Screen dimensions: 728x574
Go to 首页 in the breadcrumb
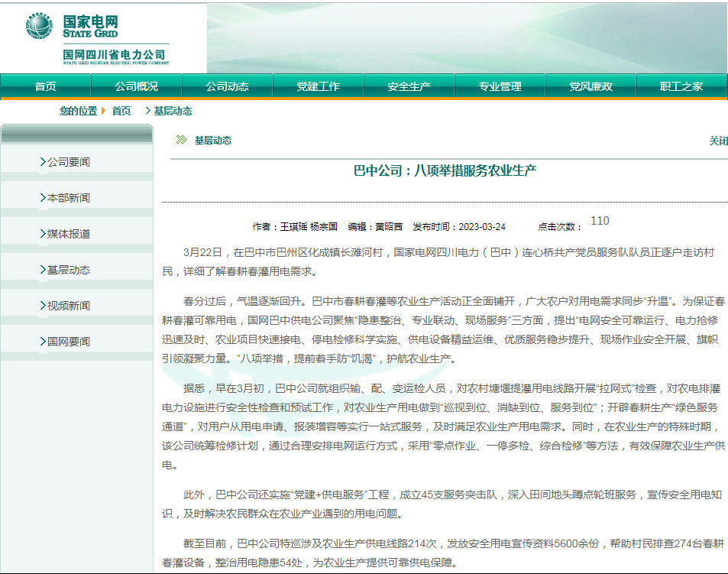pos(121,111)
